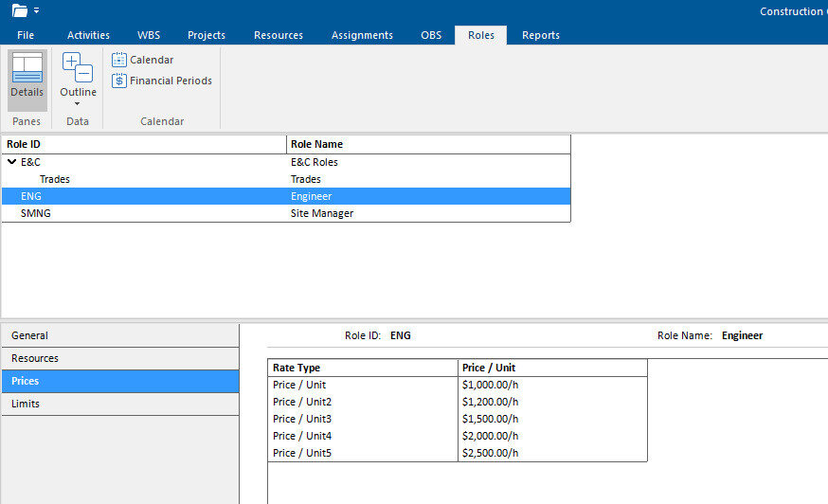Select the Price / Unit rate row
The image size is (828, 504).
point(458,385)
